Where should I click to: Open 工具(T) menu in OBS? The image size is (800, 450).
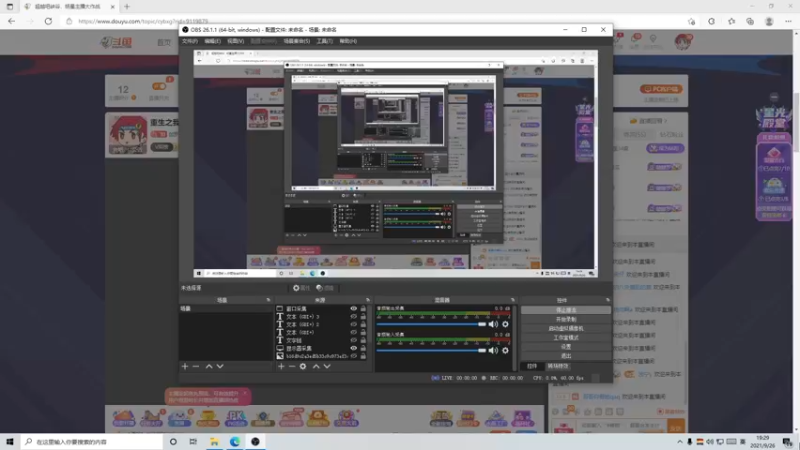[324, 41]
